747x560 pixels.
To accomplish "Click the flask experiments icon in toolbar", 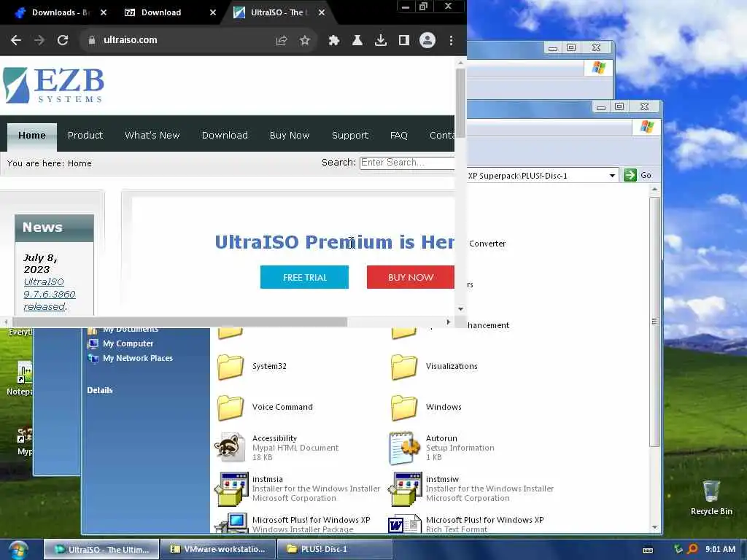I will click(357, 41).
